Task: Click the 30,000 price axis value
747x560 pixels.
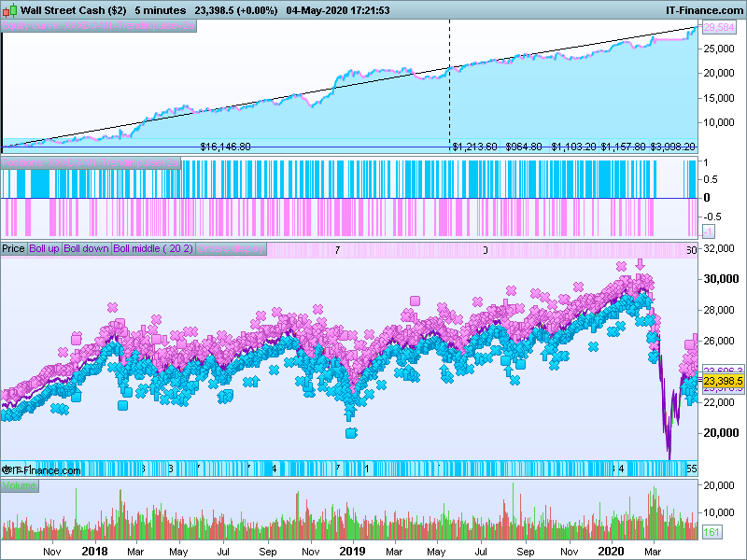Action: [x=721, y=279]
